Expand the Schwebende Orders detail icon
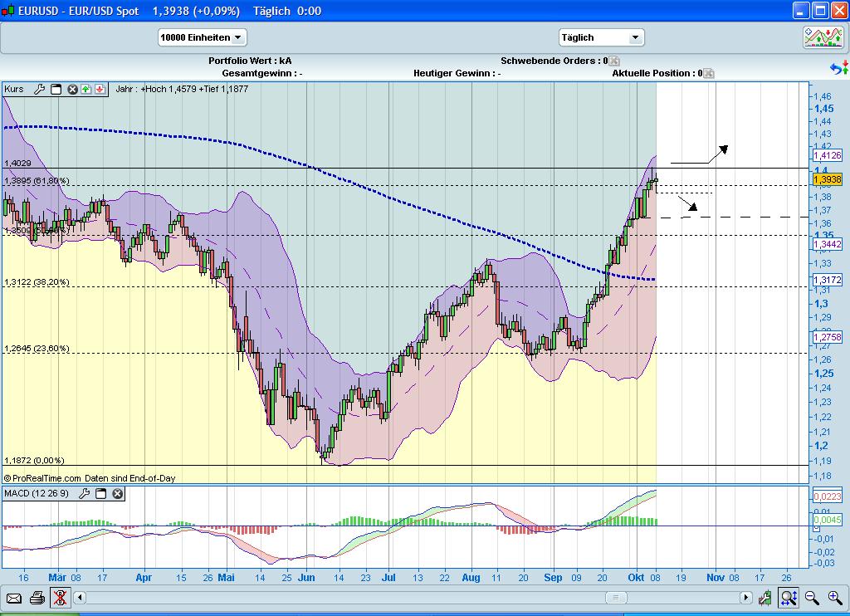Viewport: 850px width, 616px height. coord(614,61)
